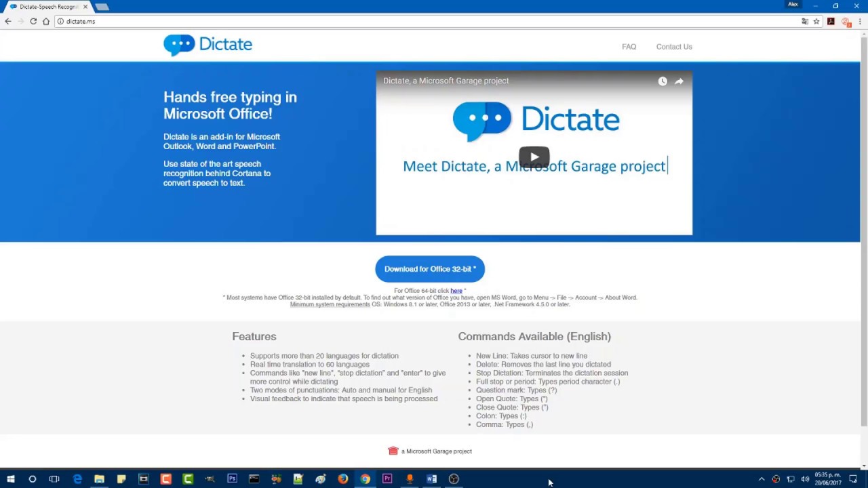Click the site information icon in address bar
This screenshot has height=488, width=868.
(x=60, y=22)
